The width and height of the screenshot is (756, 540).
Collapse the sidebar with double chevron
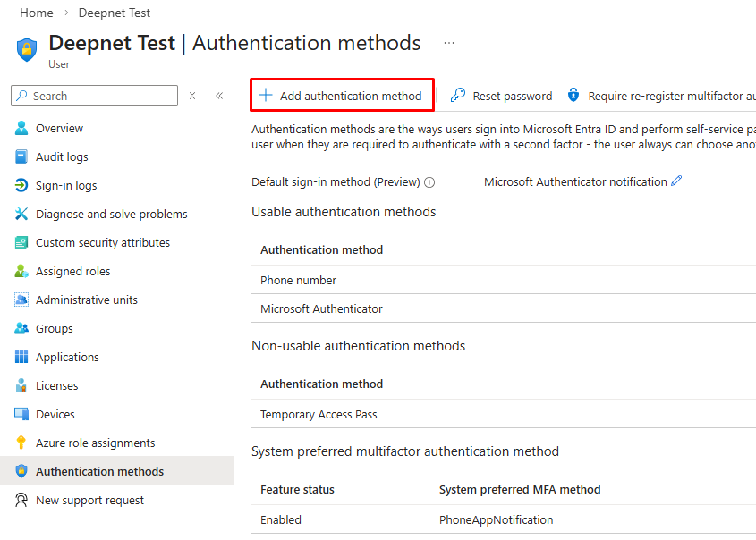pos(219,96)
